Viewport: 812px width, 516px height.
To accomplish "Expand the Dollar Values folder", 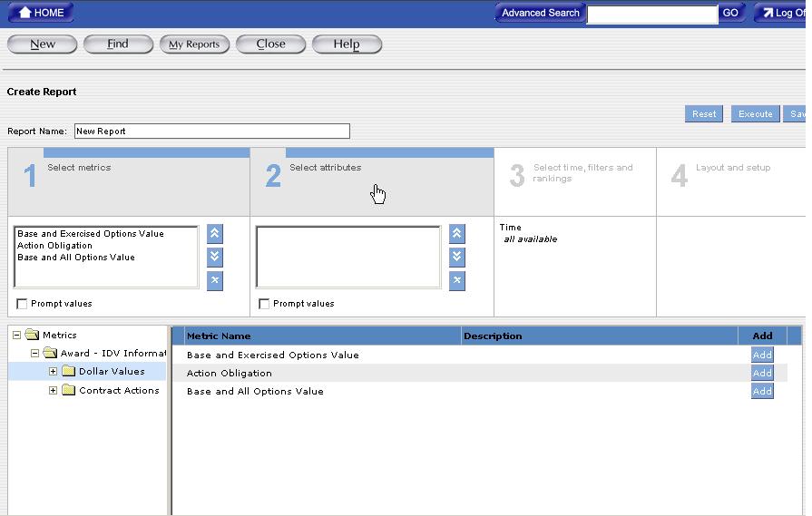I will (53, 371).
